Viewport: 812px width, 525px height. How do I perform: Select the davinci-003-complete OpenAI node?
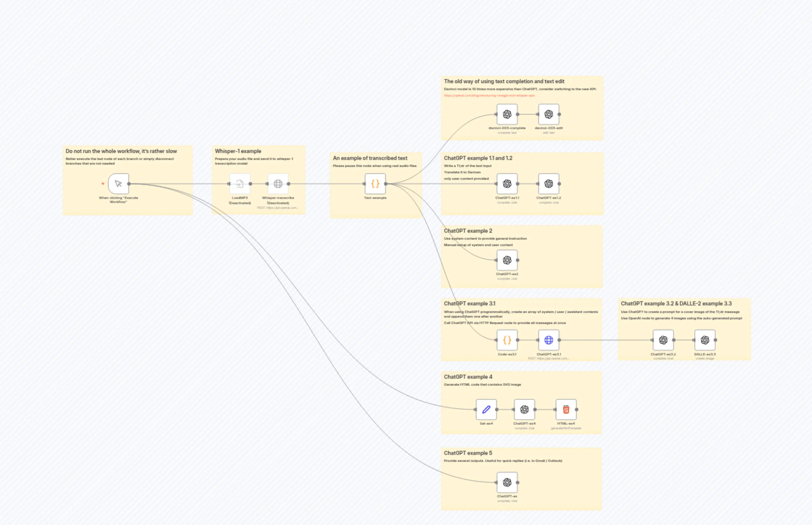click(x=507, y=115)
